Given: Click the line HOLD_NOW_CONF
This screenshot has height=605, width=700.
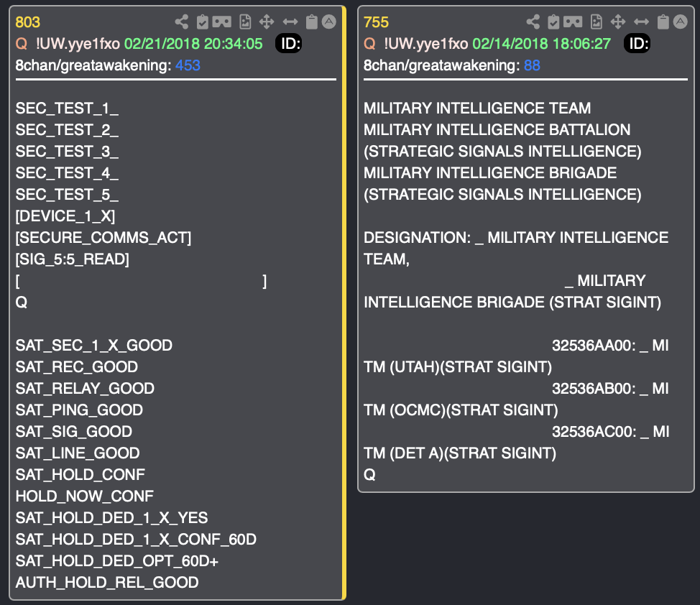Looking at the screenshot, I should (x=84, y=496).
